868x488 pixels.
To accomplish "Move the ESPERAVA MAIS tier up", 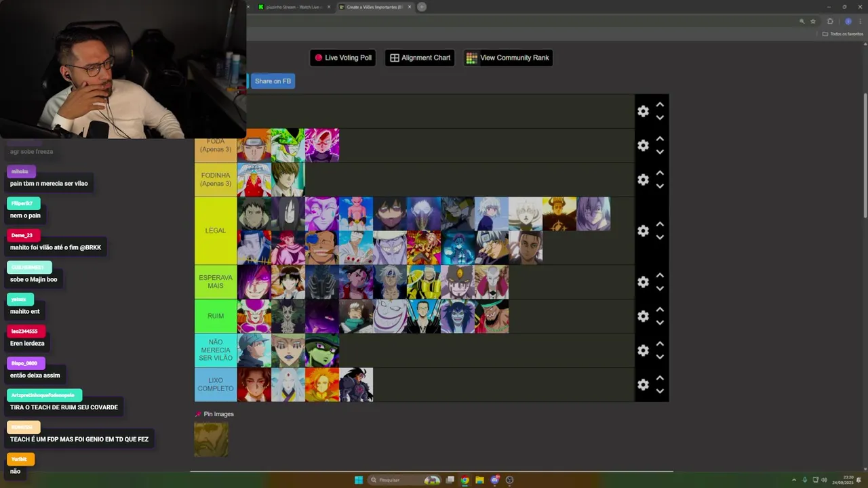I will (x=660, y=276).
